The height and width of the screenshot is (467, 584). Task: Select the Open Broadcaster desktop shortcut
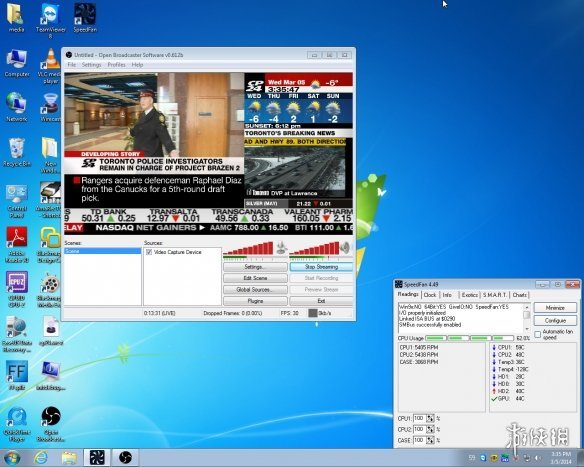pos(51,424)
